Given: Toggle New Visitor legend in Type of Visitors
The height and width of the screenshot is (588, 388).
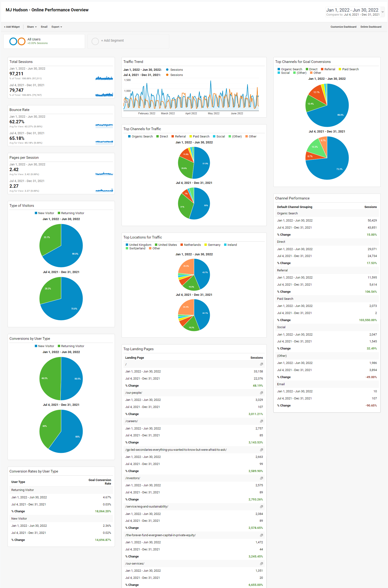Looking at the screenshot, I should coord(45,213).
